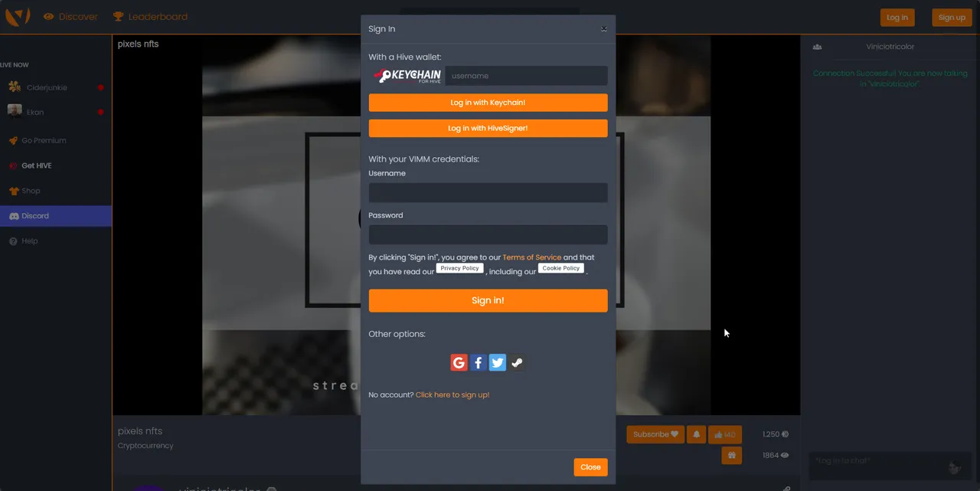Click the 1,250 HIVE earnings value

click(776, 434)
